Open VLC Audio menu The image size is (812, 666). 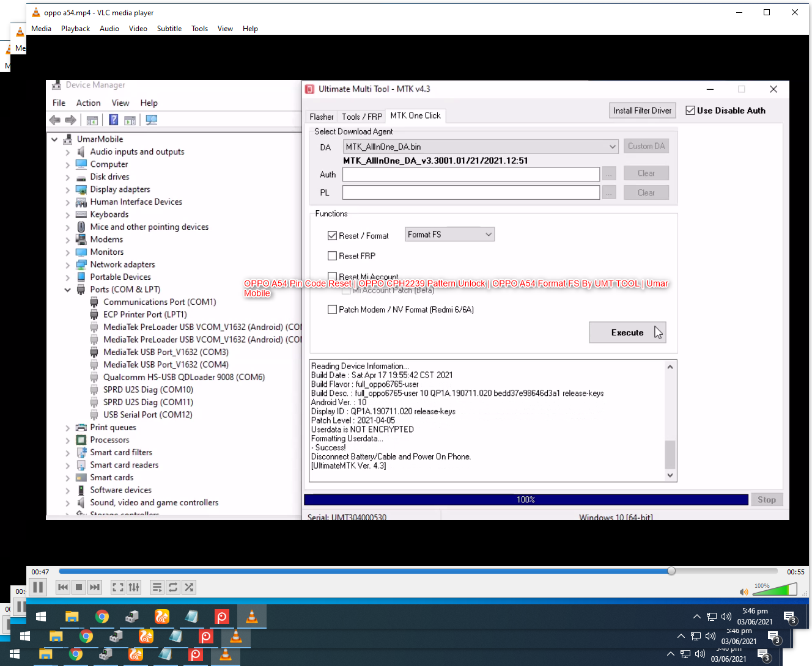pyautogui.click(x=109, y=29)
